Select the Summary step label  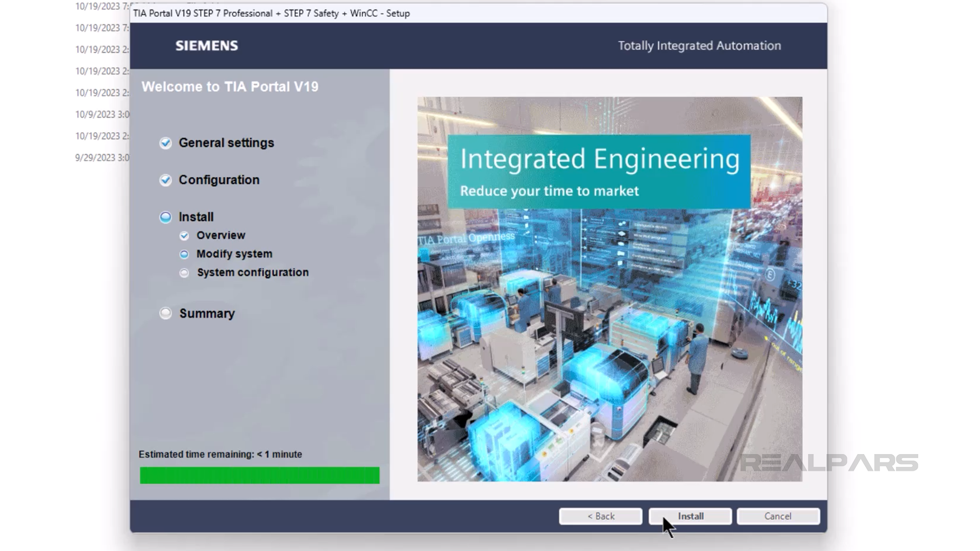tap(207, 313)
